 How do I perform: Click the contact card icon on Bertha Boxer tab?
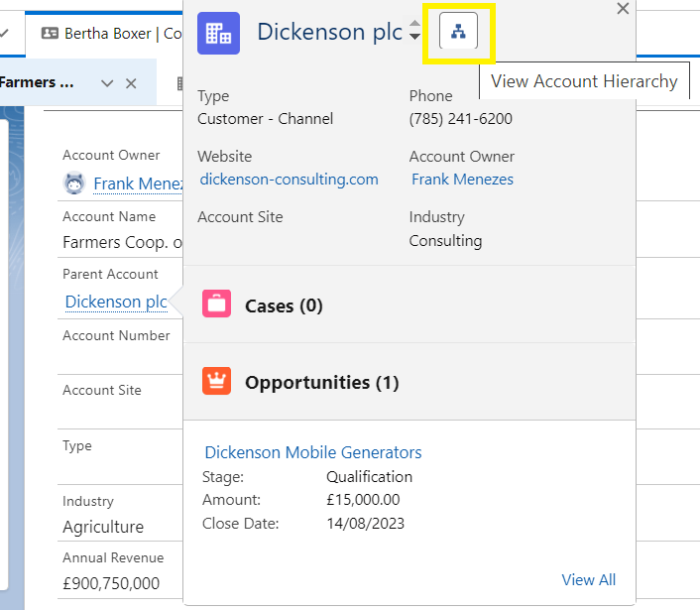(50, 33)
